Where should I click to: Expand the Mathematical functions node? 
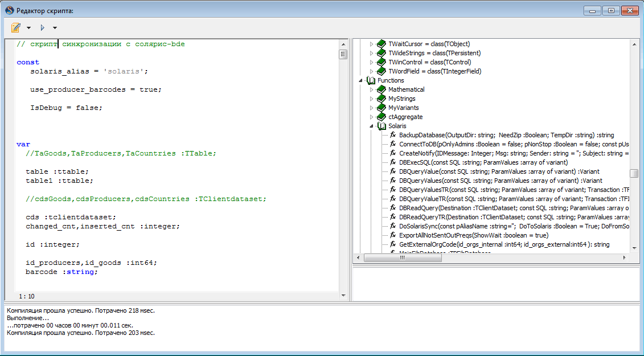click(371, 89)
